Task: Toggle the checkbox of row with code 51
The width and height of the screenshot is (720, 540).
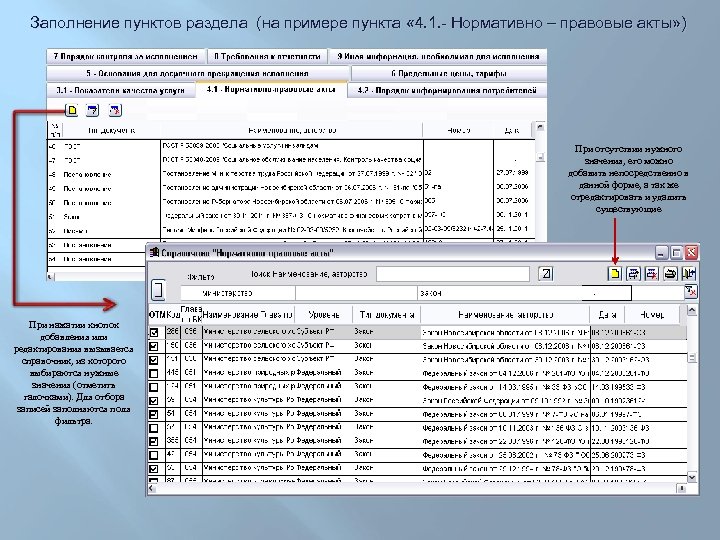Action: (x=154, y=414)
